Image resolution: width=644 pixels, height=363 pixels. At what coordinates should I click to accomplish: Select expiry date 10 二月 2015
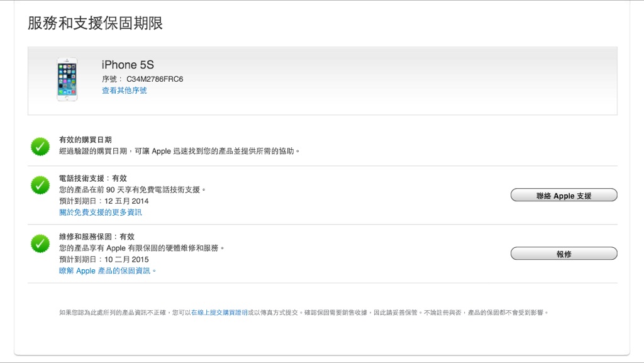click(126, 259)
